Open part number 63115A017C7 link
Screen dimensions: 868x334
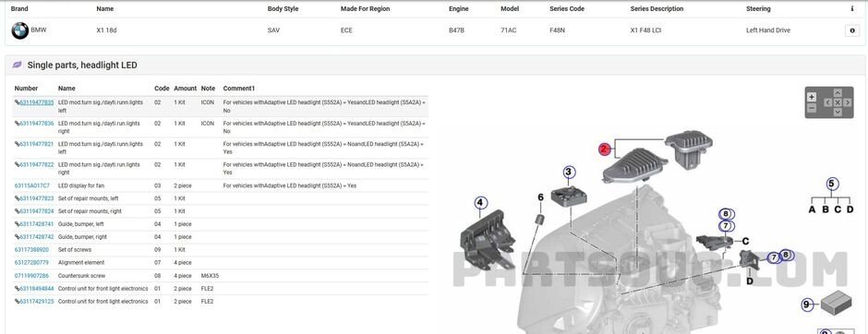tap(32, 185)
